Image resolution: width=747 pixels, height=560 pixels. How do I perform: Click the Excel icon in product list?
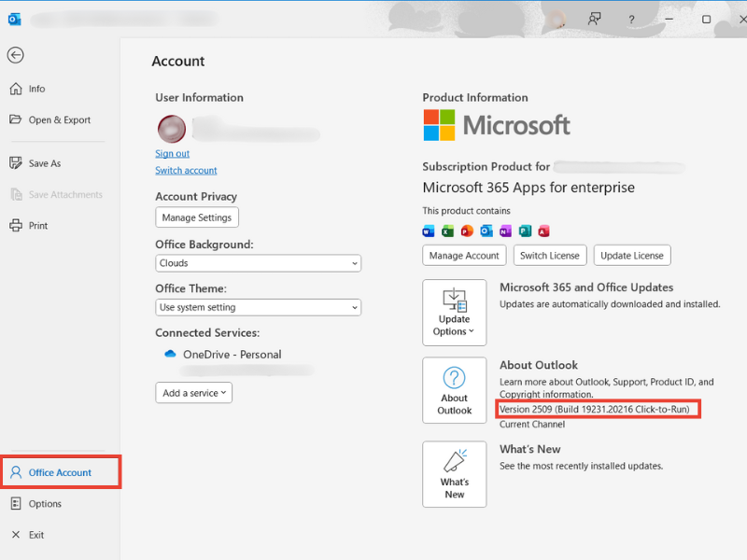tap(446, 230)
